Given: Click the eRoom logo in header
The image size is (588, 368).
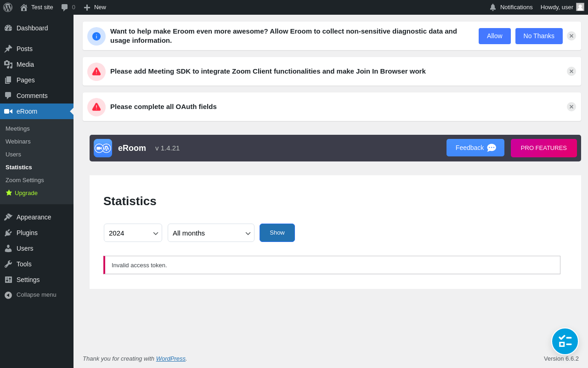Looking at the screenshot, I should (103, 148).
